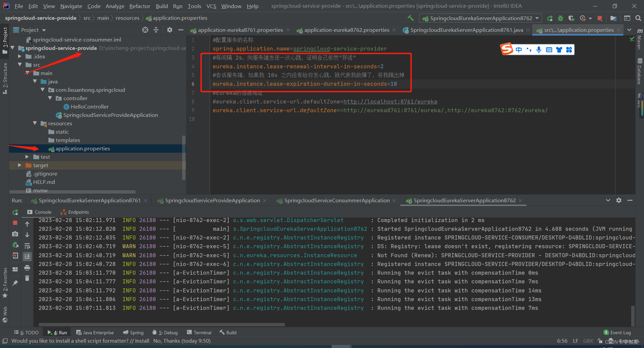Switch to application-eureka8762.properties tab

tap(346, 30)
